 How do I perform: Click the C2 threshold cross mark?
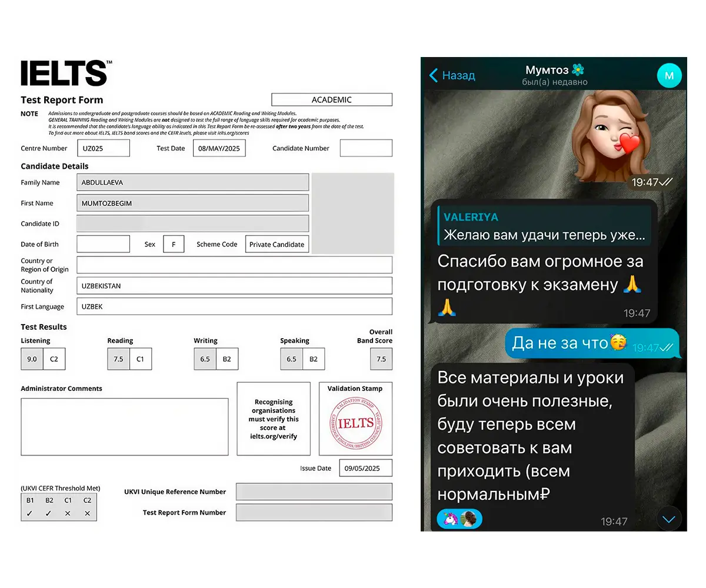(x=88, y=513)
